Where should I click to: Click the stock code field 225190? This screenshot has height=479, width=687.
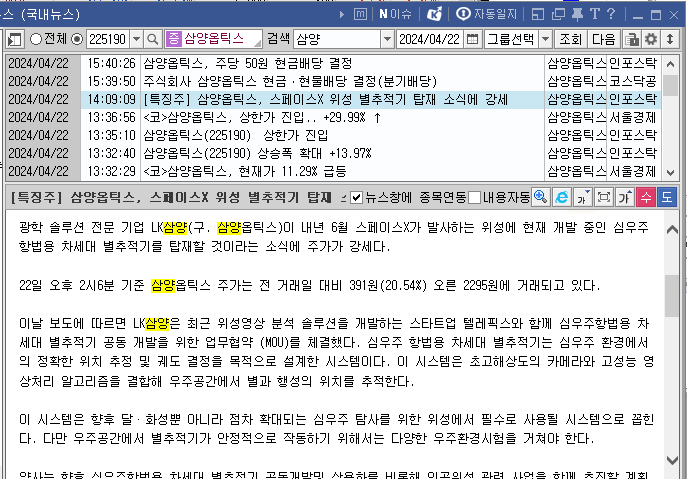107,39
